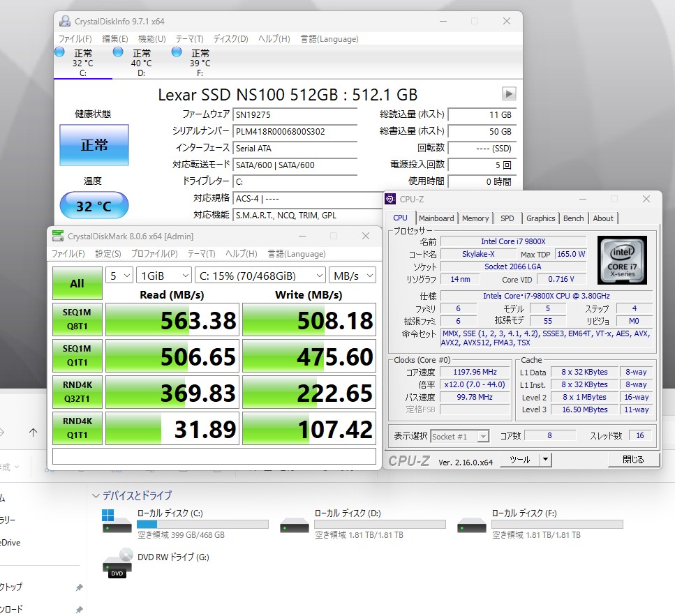Select the Windows C: drive icon in Explorer
This screenshot has width=675, height=616.
[117, 521]
